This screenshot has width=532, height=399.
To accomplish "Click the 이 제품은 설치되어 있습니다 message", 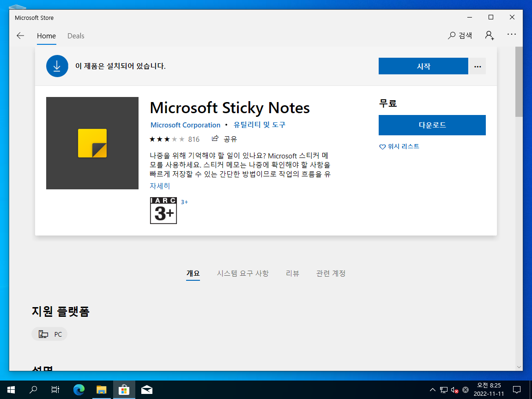I will 121,66.
